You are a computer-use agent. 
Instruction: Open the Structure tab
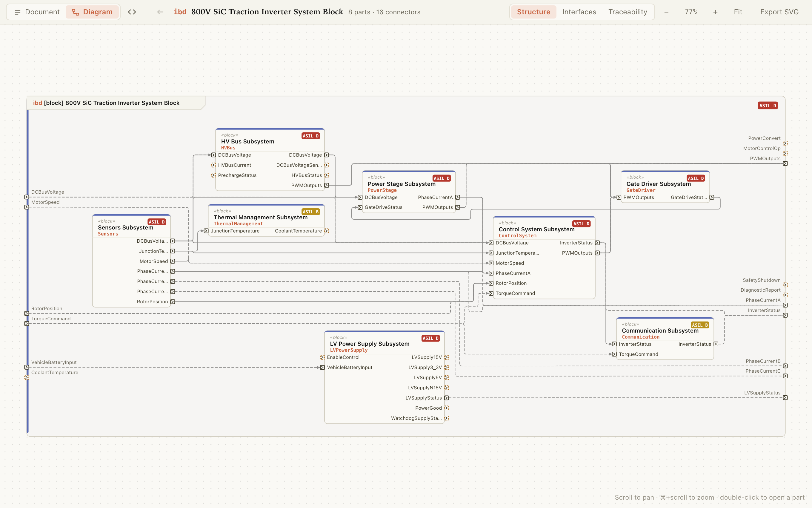533,12
